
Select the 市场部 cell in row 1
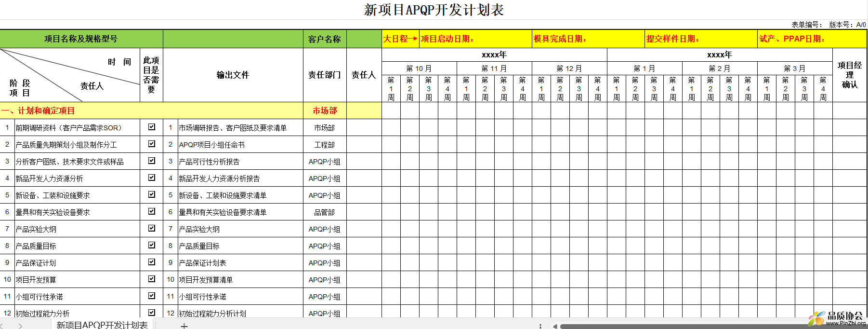(325, 128)
